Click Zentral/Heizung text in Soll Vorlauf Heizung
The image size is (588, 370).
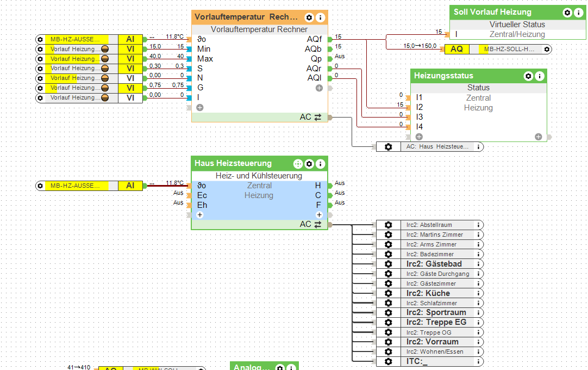click(517, 34)
